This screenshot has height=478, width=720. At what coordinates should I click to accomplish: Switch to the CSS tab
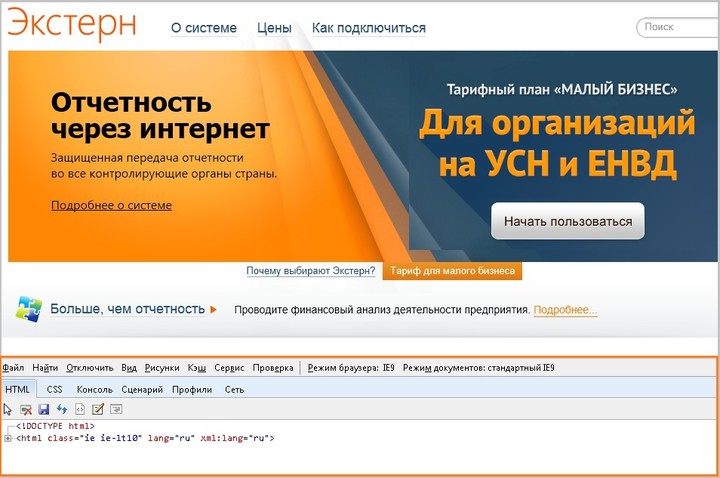(54, 389)
